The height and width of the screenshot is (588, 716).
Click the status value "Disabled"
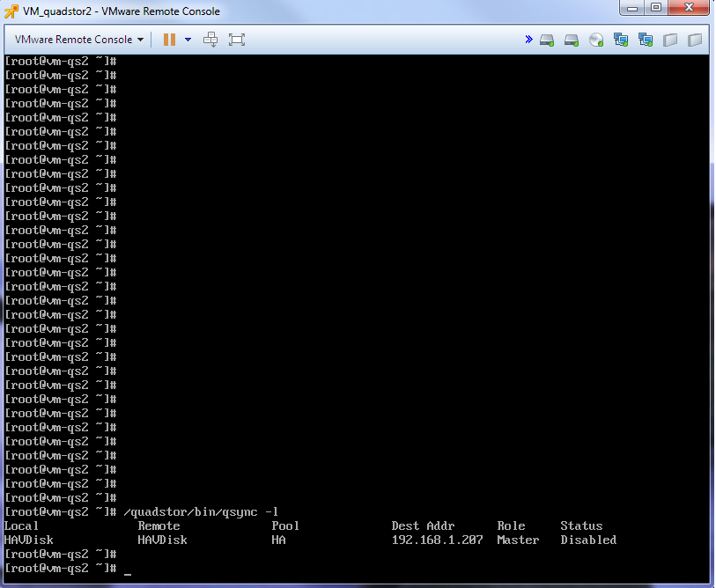pos(588,540)
